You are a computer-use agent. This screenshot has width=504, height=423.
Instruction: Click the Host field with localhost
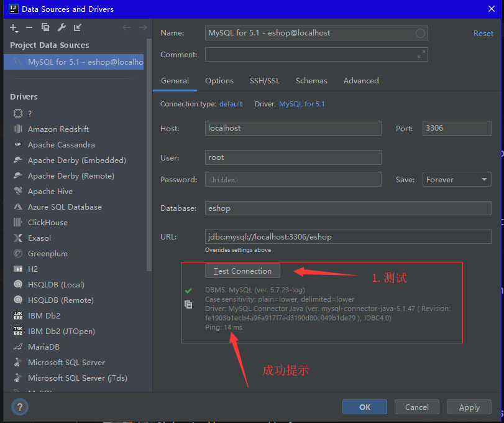click(293, 128)
